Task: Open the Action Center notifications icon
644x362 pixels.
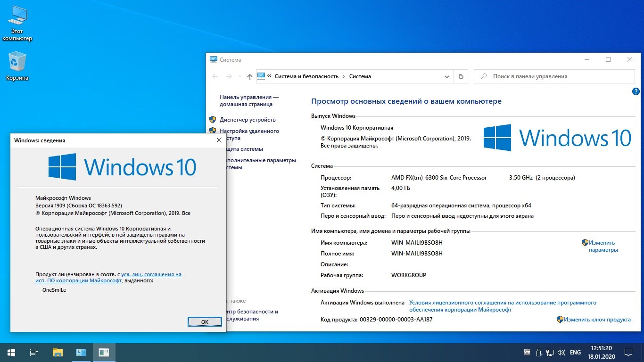Action: click(628, 352)
